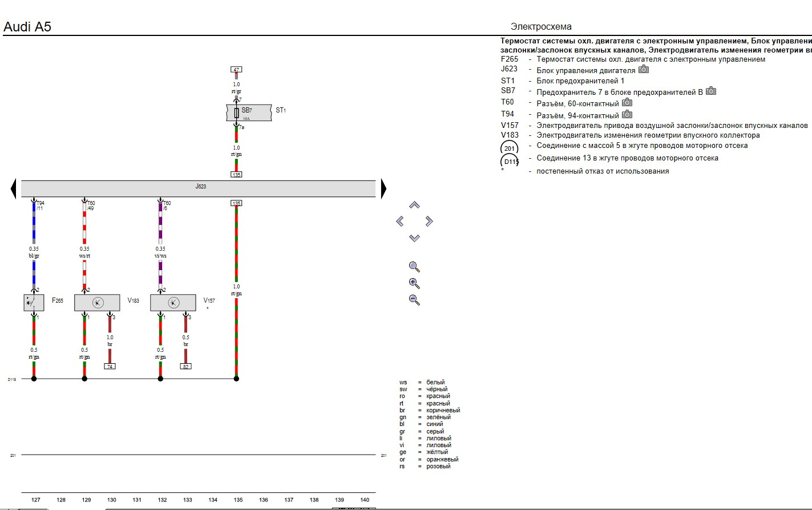Click the 'ws/rt' wire color label
The image size is (812, 510).
point(84,256)
